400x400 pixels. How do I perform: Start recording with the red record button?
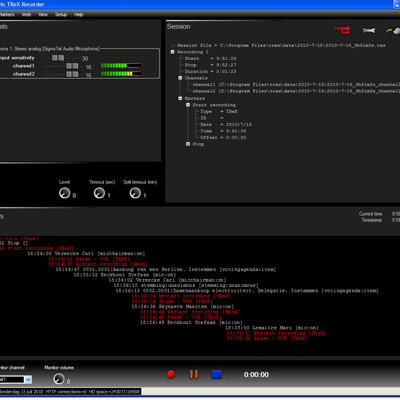171,374
